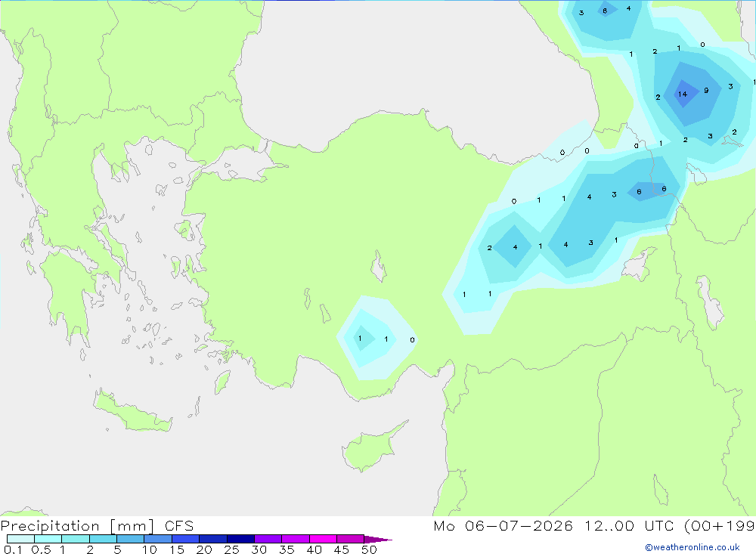
Task: Pick the 10–15 mm legend color swatch
Action: [x=158, y=539]
